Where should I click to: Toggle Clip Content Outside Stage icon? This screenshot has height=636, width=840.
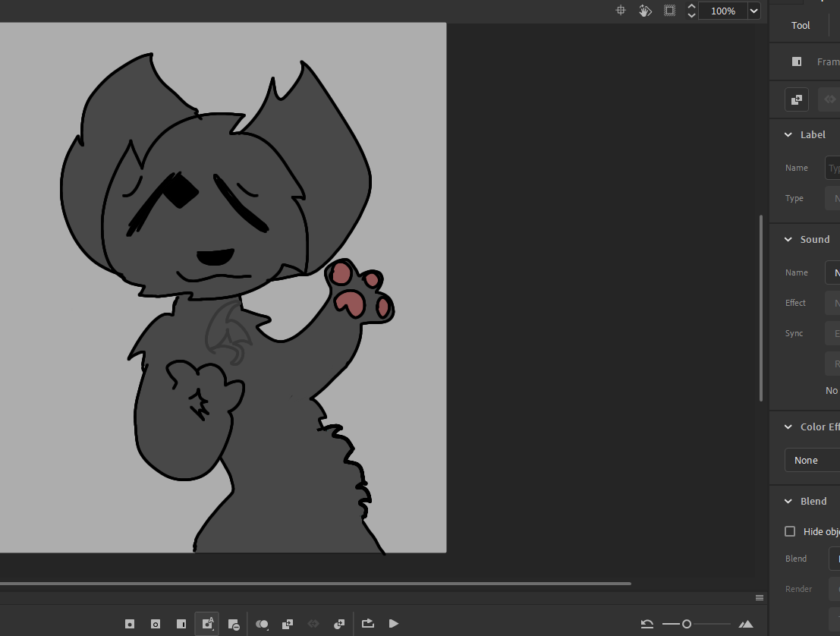[x=669, y=11]
